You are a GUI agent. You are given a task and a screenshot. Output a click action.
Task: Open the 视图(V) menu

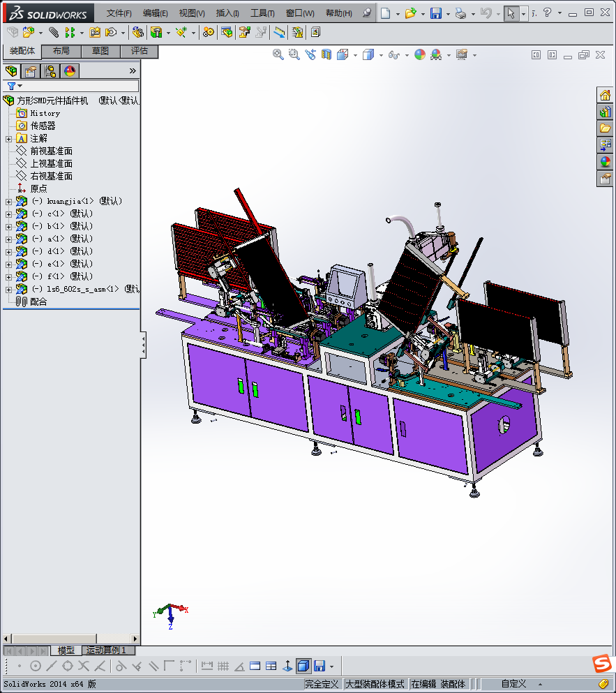192,13
